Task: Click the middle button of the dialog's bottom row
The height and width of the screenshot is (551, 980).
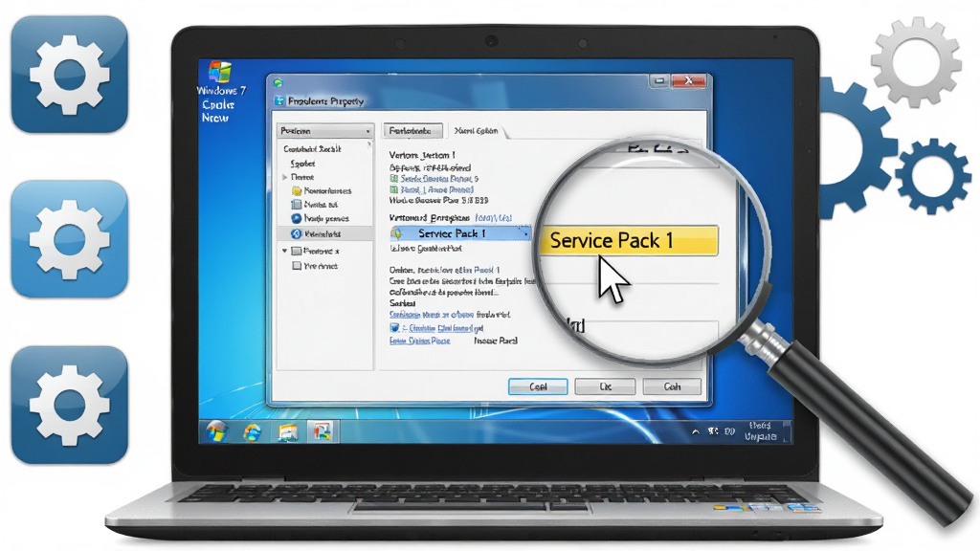Action: coord(605,386)
